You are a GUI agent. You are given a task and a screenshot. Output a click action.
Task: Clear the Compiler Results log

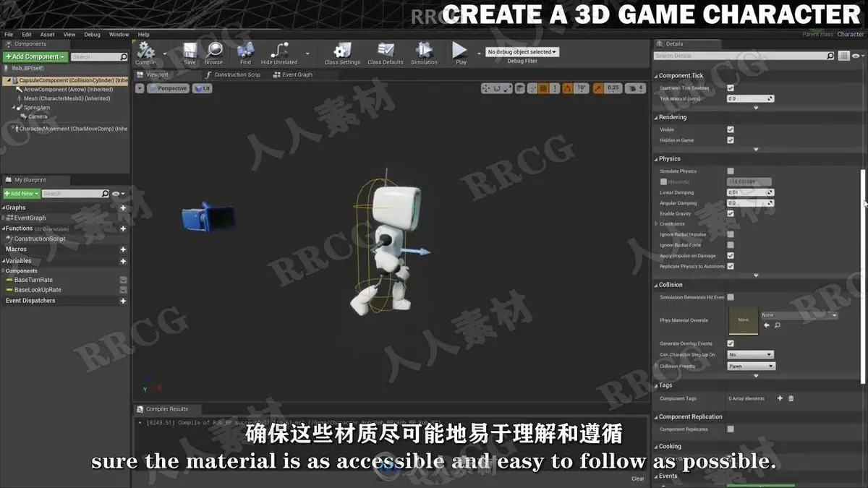pos(637,479)
